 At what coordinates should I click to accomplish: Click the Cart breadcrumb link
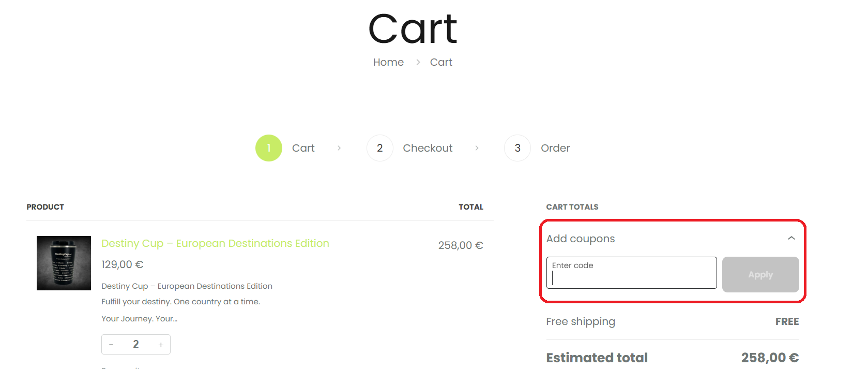click(441, 62)
